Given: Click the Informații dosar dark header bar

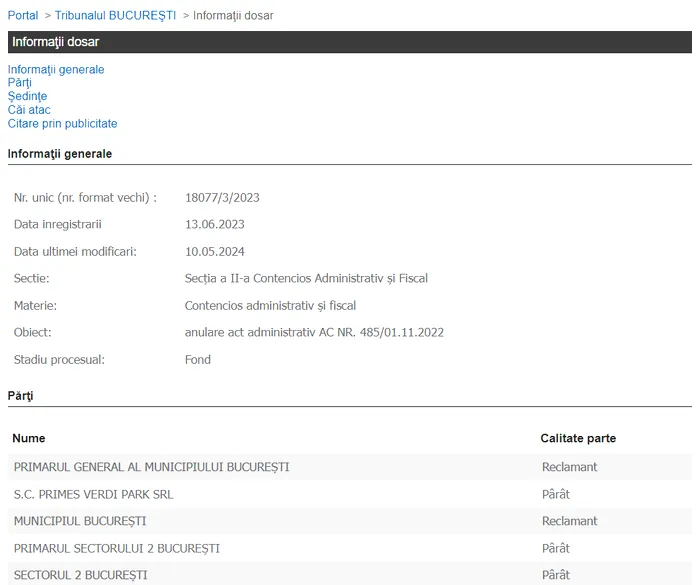Looking at the screenshot, I should coord(349,42).
